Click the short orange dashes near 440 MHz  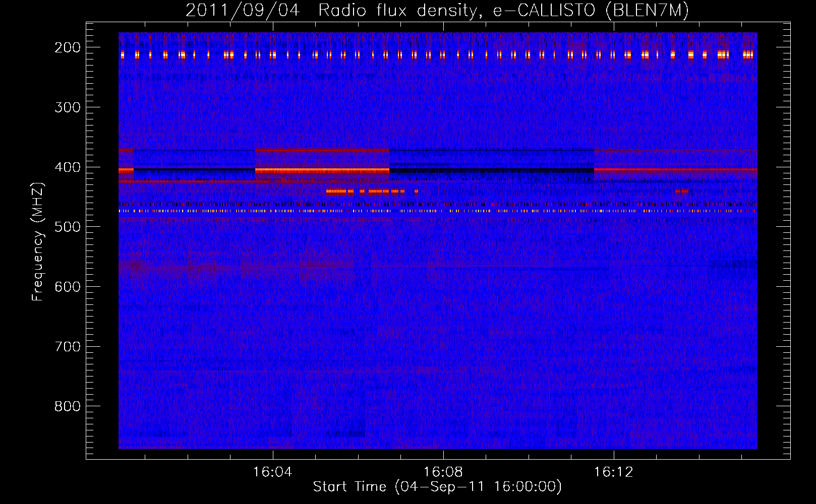tap(372, 192)
